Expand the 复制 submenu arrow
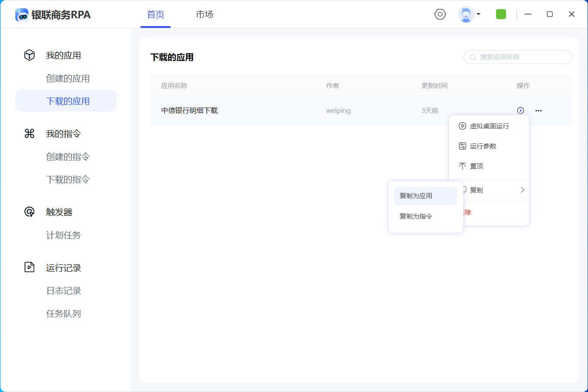588x392 pixels. 522,190
